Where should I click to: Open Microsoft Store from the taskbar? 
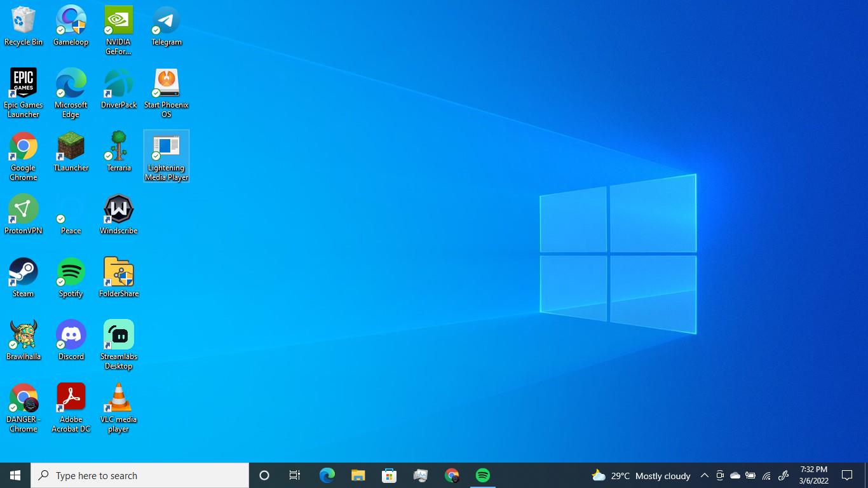click(389, 475)
